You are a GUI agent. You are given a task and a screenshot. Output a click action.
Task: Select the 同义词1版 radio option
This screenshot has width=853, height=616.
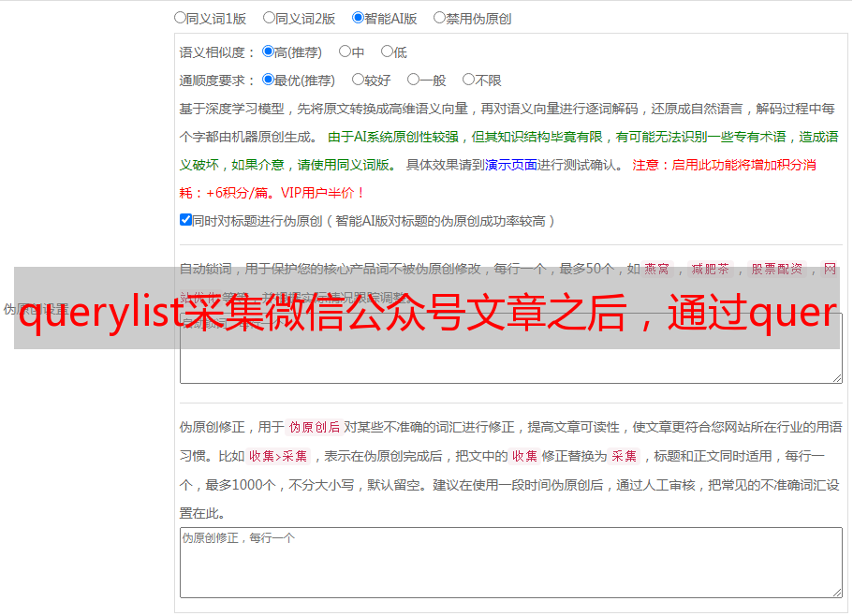point(180,18)
